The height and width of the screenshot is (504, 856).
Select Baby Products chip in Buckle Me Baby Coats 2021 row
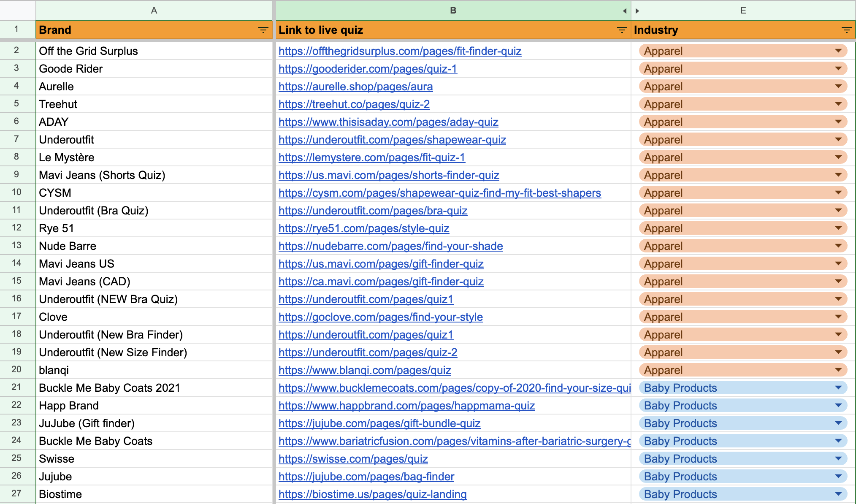pyautogui.click(x=743, y=388)
